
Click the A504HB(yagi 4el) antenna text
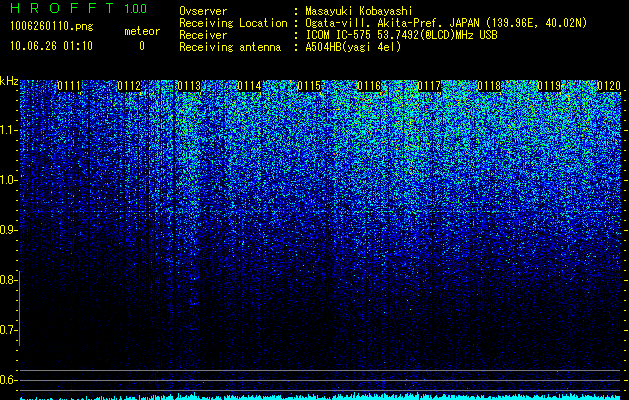pos(353,47)
